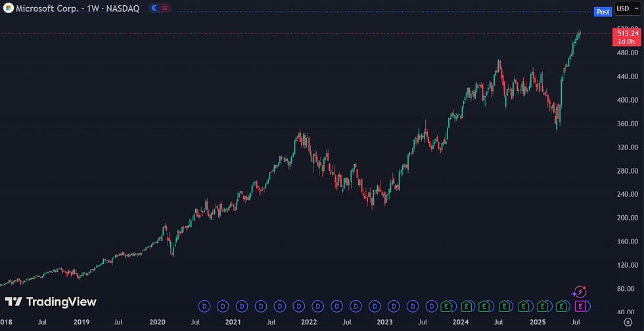Click the green earnings marker for April 2025

pos(561,306)
